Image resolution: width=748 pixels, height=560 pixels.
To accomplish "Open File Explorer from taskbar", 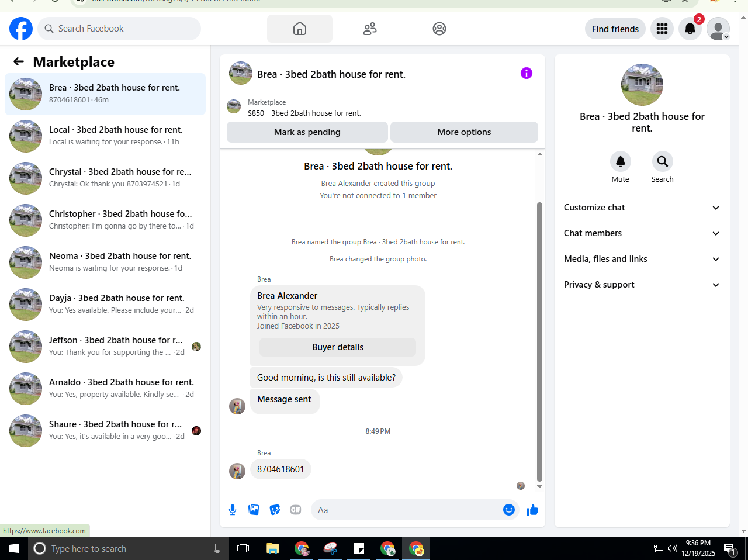I will [x=273, y=548].
